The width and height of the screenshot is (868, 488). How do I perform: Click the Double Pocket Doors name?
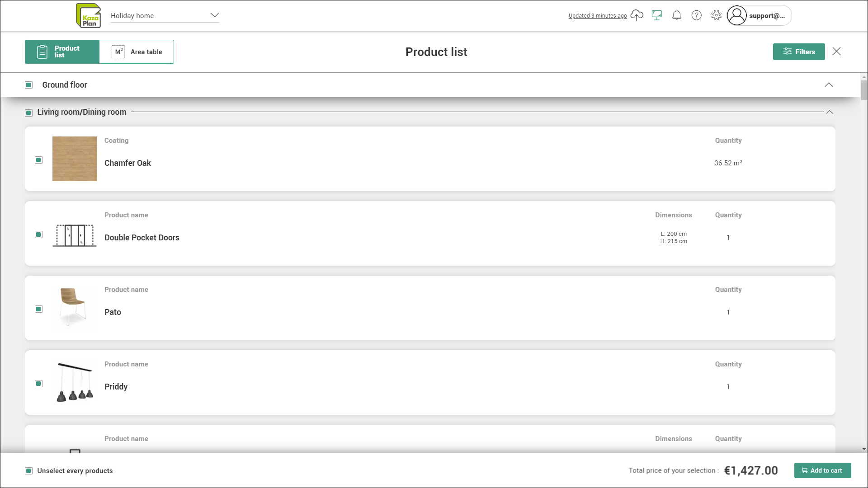tap(142, 238)
